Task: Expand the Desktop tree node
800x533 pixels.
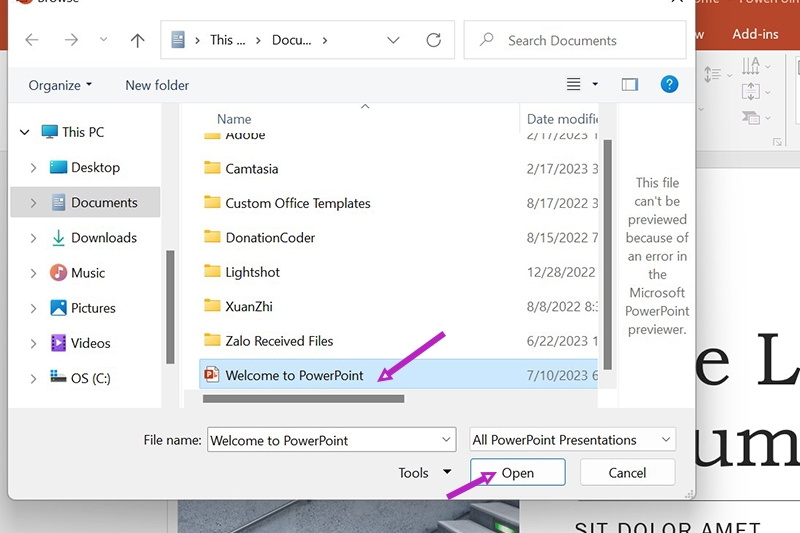Action: pyautogui.click(x=33, y=167)
